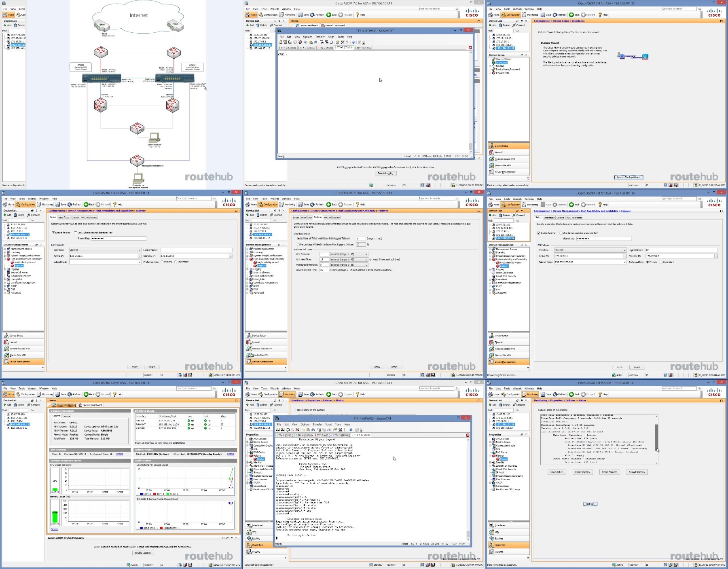Click scrollbar thumb in Failover state text box
Image resolution: width=728 pixels, height=569 pixels.
(x=656, y=438)
